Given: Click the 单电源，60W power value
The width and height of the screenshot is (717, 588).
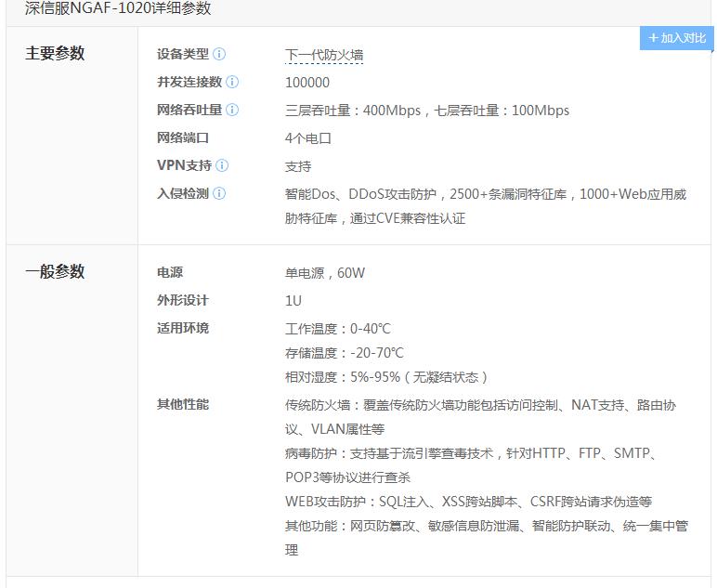Looking at the screenshot, I should point(325,273).
